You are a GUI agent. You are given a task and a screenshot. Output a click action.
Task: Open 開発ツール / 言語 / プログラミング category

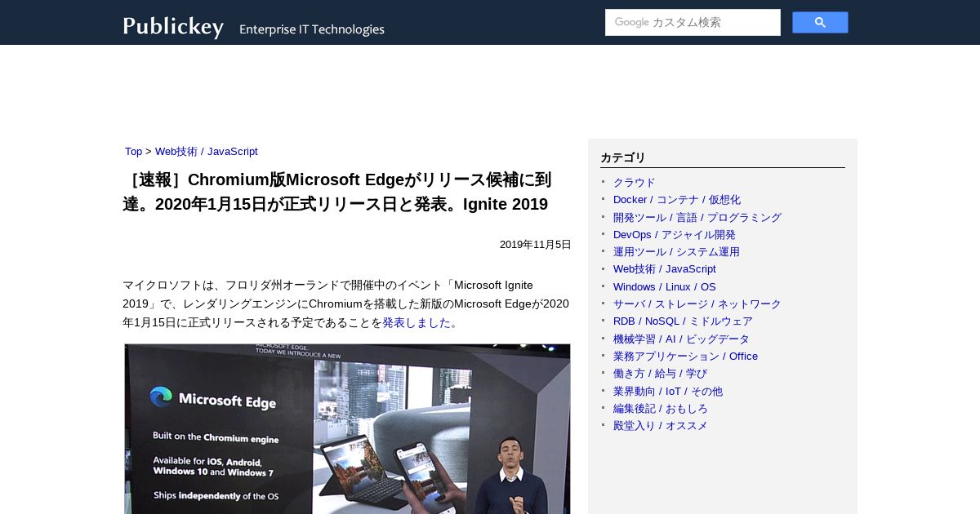point(697,218)
